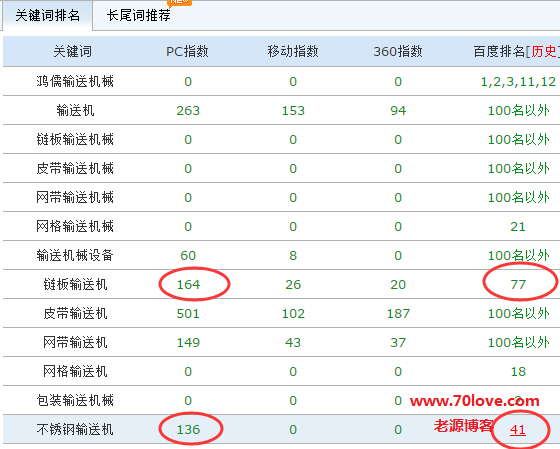
Task: Click 100名以外 rank for 网带输送机械
Action: click(x=518, y=197)
